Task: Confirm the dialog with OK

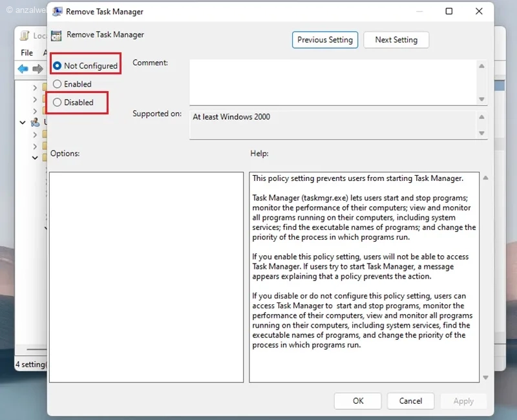Action: pos(358,401)
